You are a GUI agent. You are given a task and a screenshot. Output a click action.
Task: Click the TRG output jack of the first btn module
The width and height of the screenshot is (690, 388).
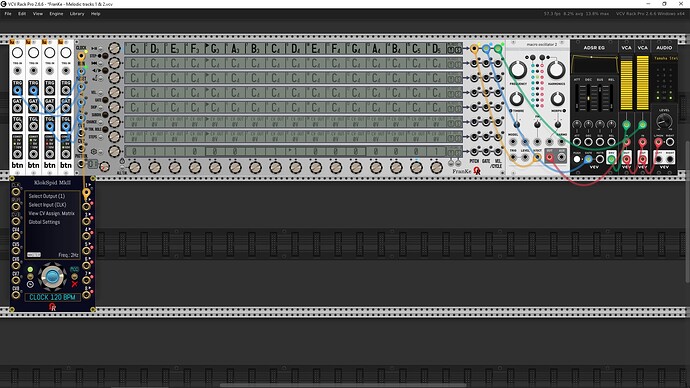[17, 90]
